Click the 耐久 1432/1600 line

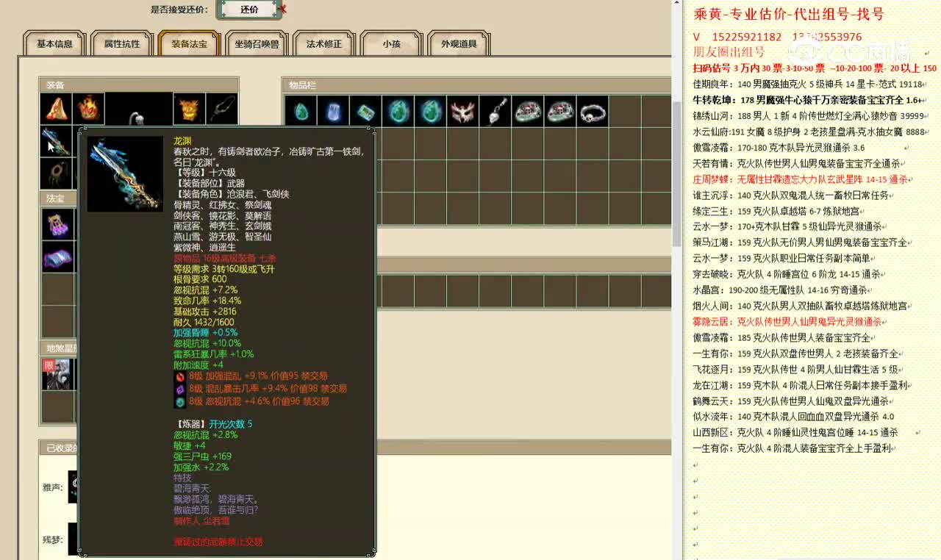[x=204, y=322]
